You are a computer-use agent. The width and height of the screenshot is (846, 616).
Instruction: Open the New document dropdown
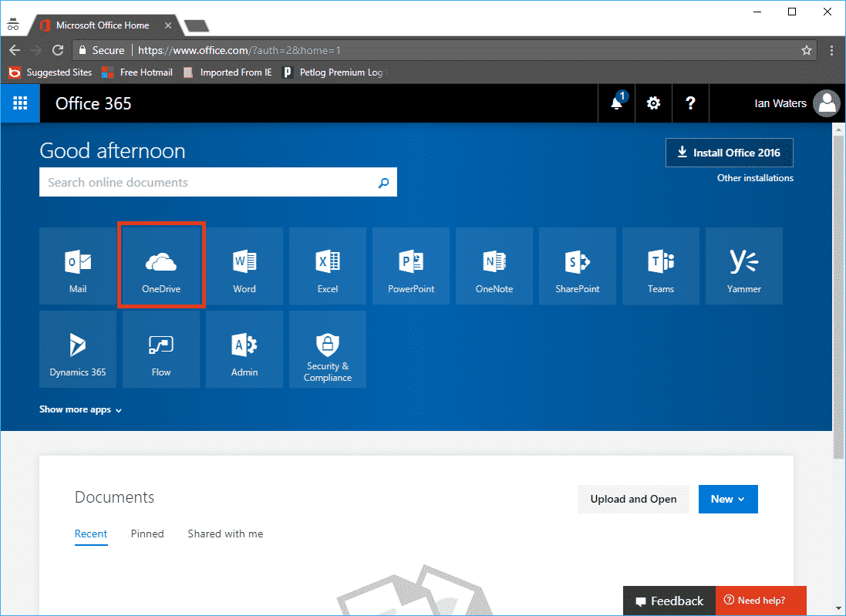click(728, 499)
